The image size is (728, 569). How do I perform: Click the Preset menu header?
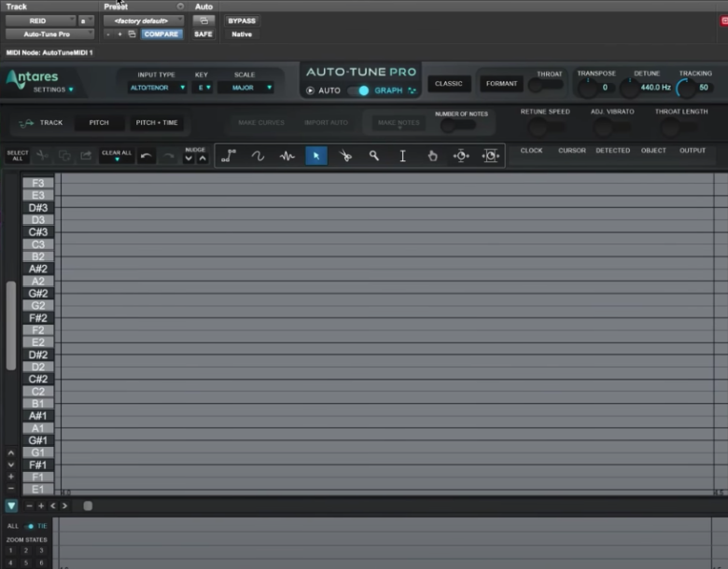point(116,7)
